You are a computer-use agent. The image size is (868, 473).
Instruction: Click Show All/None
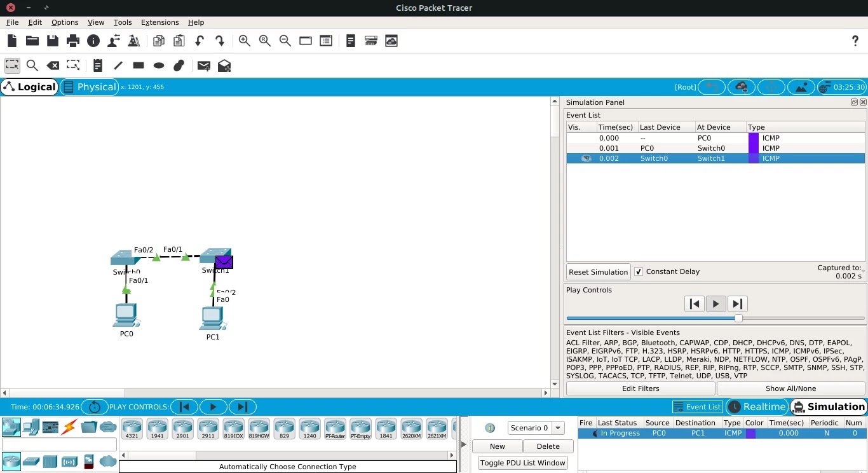click(x=790, y=388)
